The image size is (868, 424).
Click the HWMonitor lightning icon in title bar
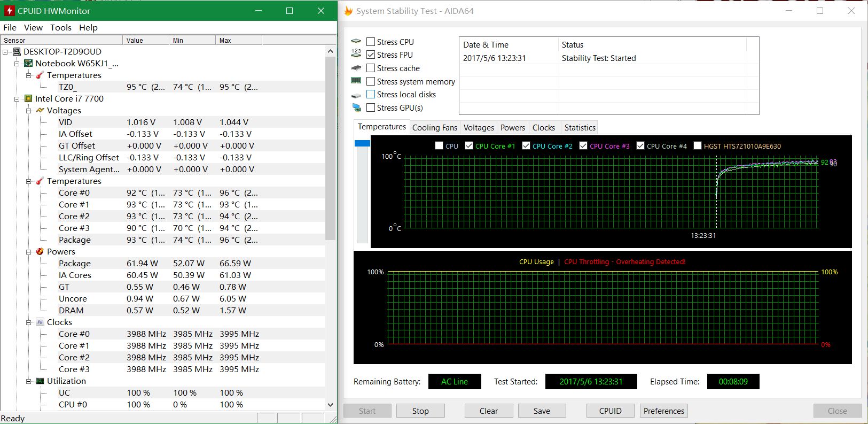[x=9, y=11]
